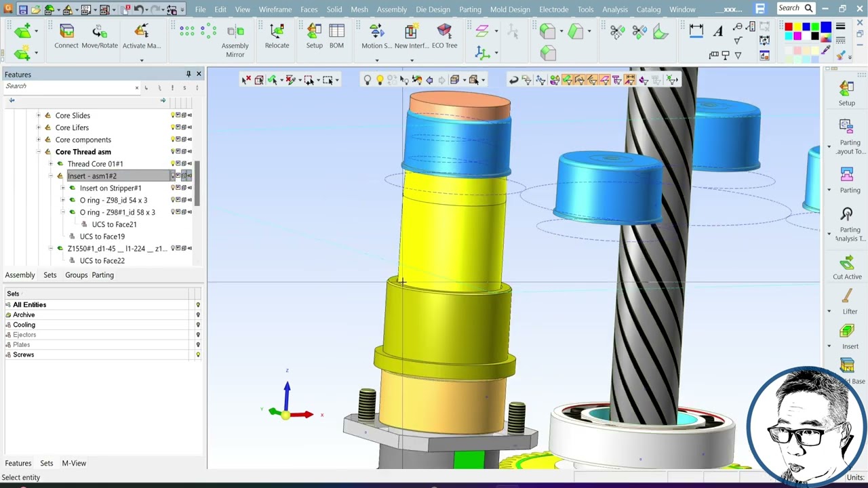The width and height of the screenshot is (868, 488).
Task: Click the Parting tab in the tree panel
Action: 102,275
